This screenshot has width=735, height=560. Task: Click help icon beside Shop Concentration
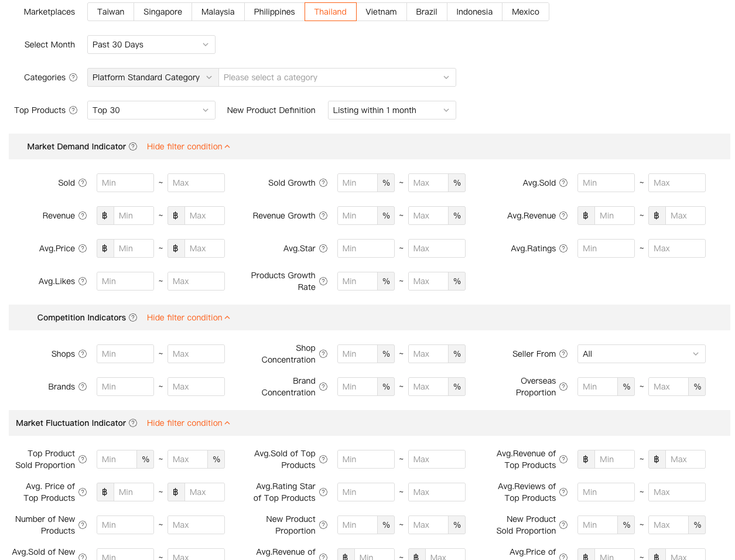click(323, 354)
